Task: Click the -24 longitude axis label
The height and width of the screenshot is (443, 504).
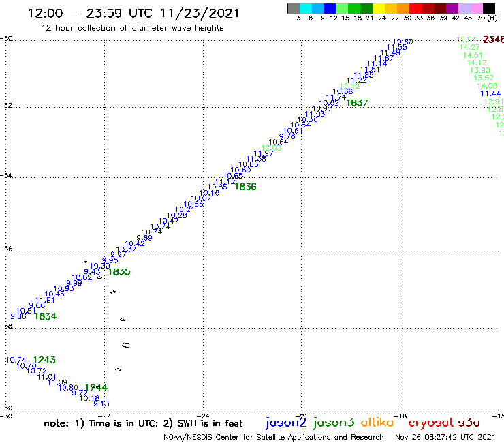Action: point(203,416)
